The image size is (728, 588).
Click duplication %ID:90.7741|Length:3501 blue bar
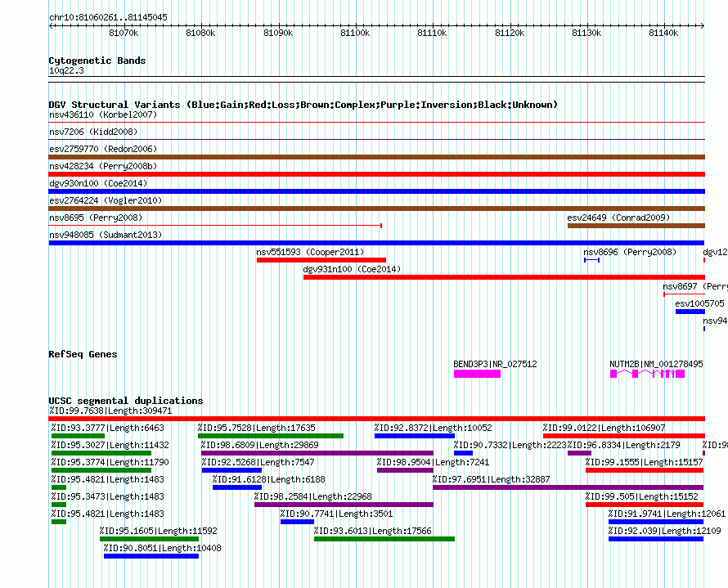298,522
